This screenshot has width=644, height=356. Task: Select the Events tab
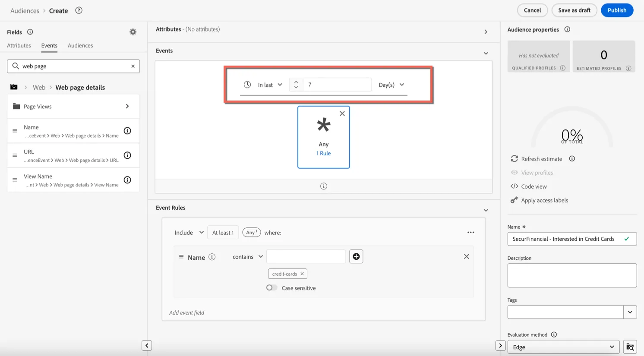point(49,46)
